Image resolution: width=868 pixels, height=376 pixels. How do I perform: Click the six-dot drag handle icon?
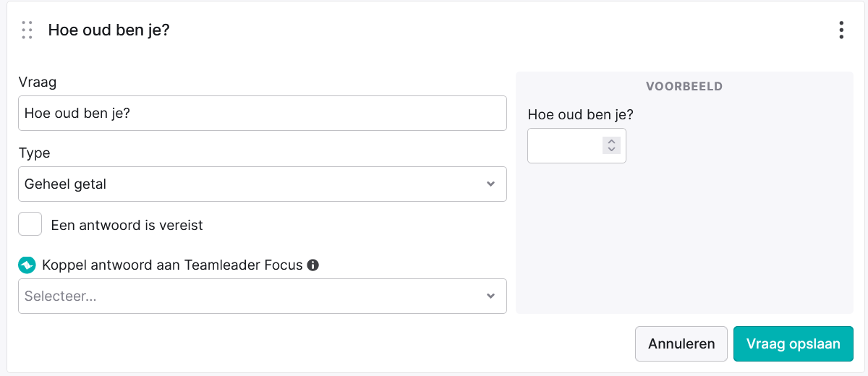(x=27, y=30)
